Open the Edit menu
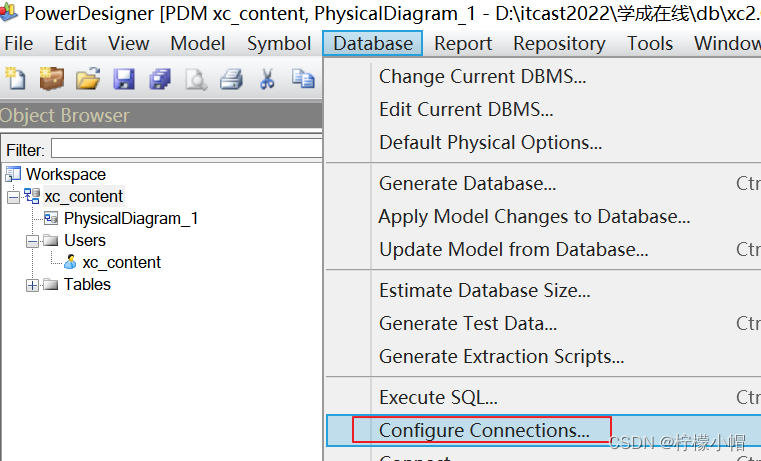This screenshot has width=761, height=461. (70, 44)
